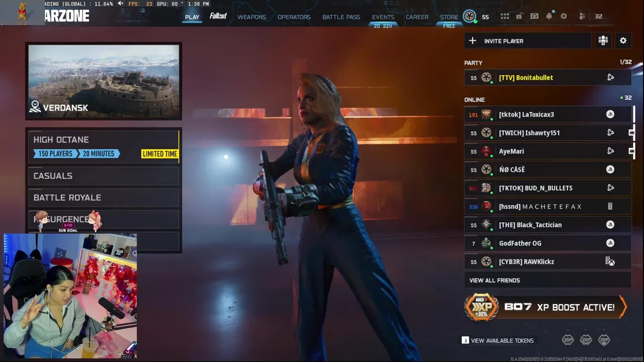Viewport: 644px width, 362px height.
Task: Open the STORE tab
Action: click(449, 17)
